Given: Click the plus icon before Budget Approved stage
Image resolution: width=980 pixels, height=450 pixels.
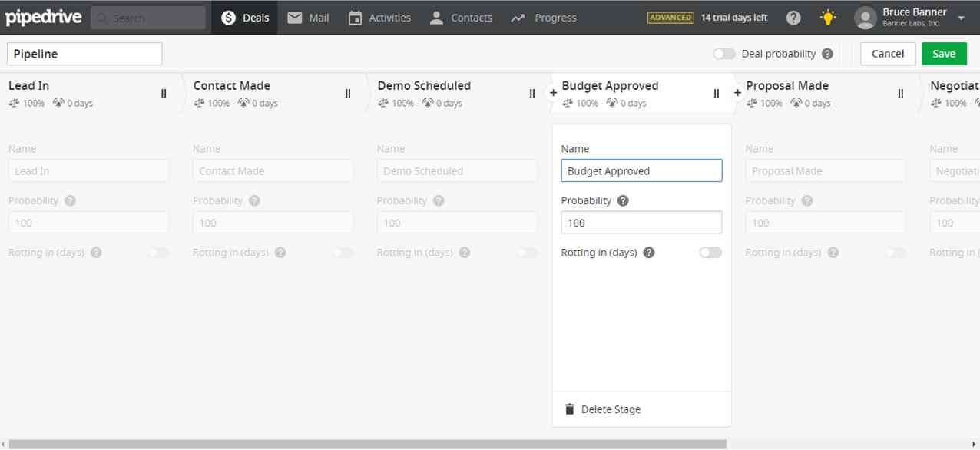Looking at the screenshot, I should point(552,92).
